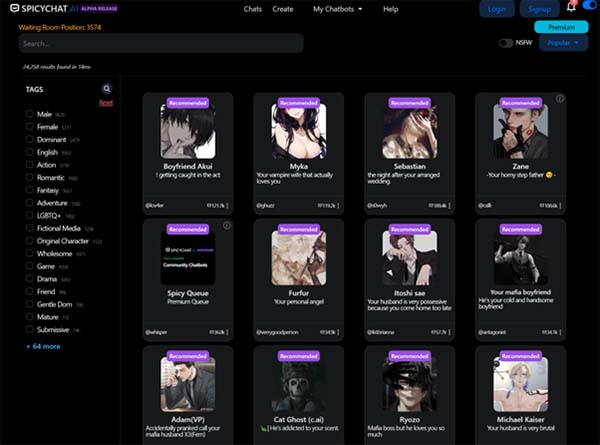Go to Chats in the top nav
This screenshot has height=445, width=600.
tap(253, 9)
